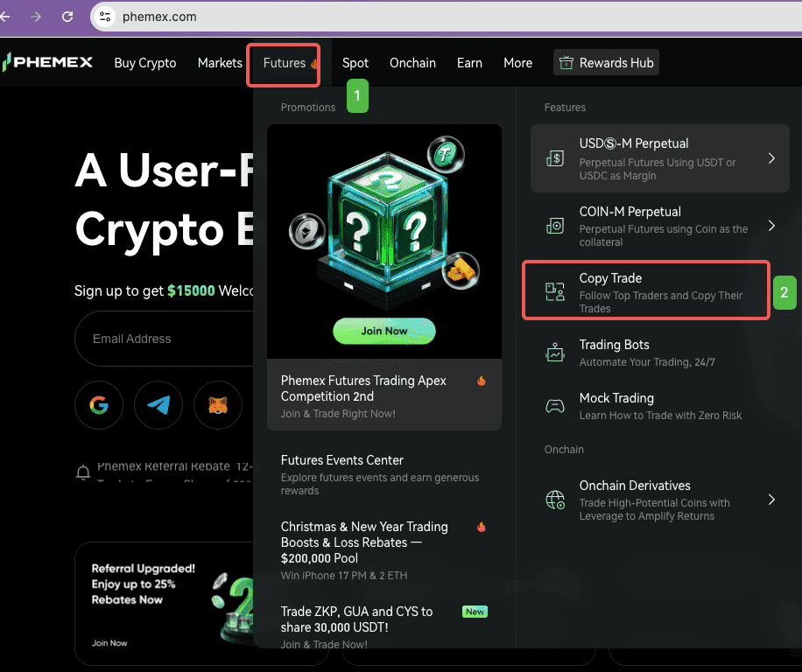This screenshot has height=672, width=802.
Task: Click the site info icon in address bar
Action: click(x=105, y=17)
